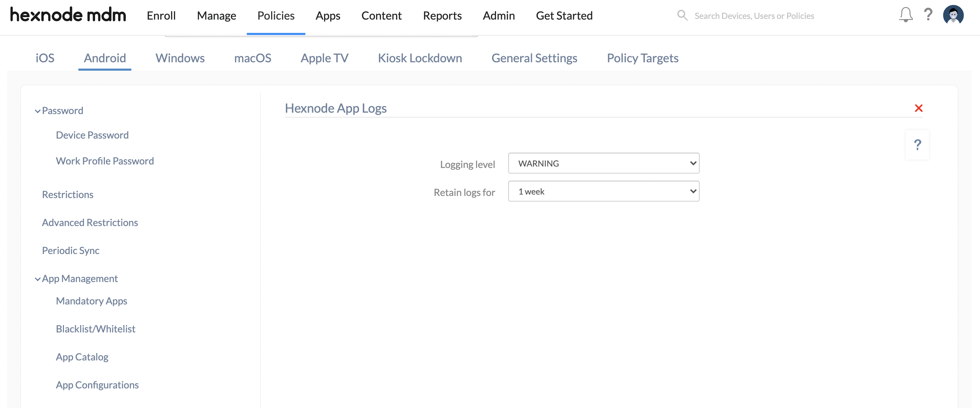Image resolution: width=980 pixels, height=408 pixels.
Task: Open the user profile avatar
Action: click(953, 15)
